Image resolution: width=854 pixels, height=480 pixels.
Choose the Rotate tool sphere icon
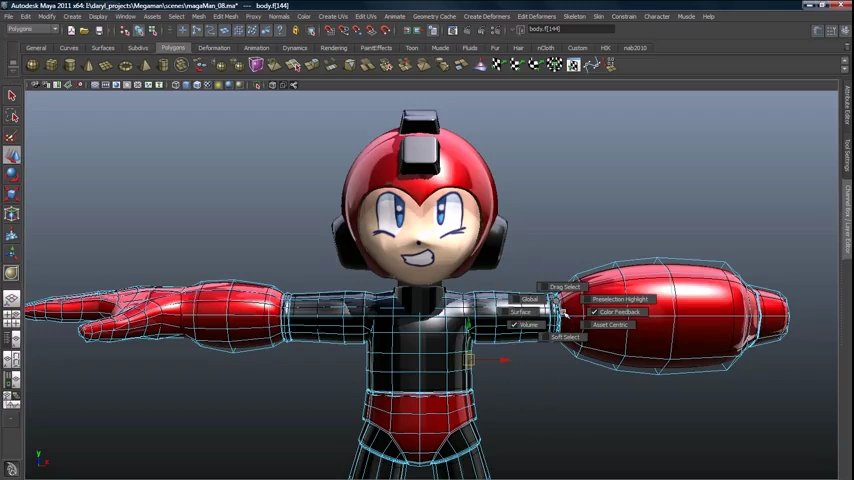click(11, 174)
